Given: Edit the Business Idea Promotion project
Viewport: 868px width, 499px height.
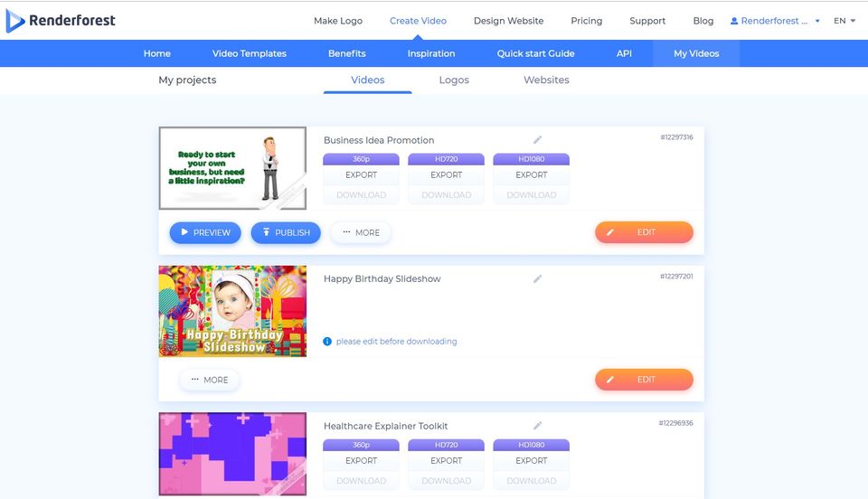Looking at the screenshot, I should click(644, 232).
